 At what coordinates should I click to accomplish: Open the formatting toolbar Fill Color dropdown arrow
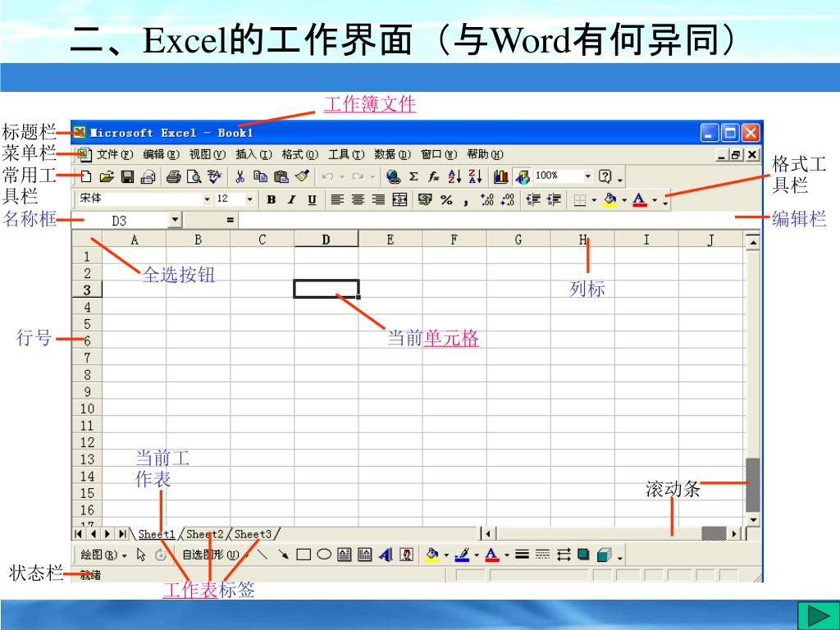(x=624, y=200)
